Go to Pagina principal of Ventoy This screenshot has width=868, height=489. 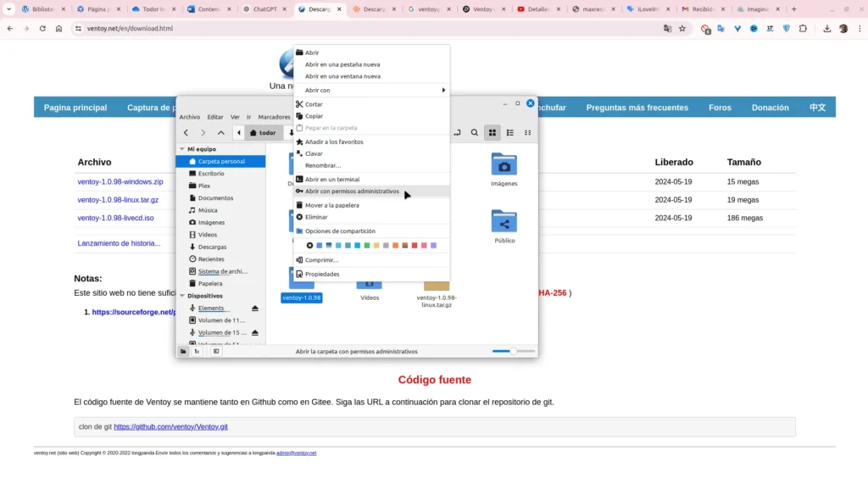75,108
